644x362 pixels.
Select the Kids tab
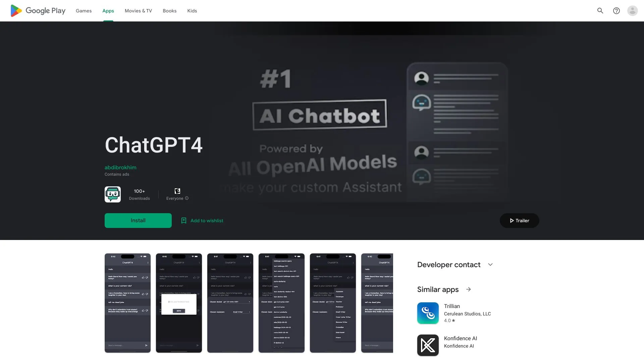pyautogui.click(x=192, y=11)
